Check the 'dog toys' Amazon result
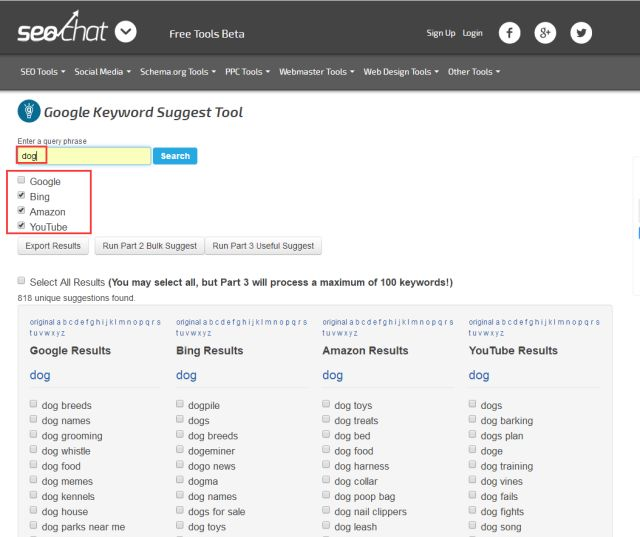The image size is (640, 537). coord(326,404)
